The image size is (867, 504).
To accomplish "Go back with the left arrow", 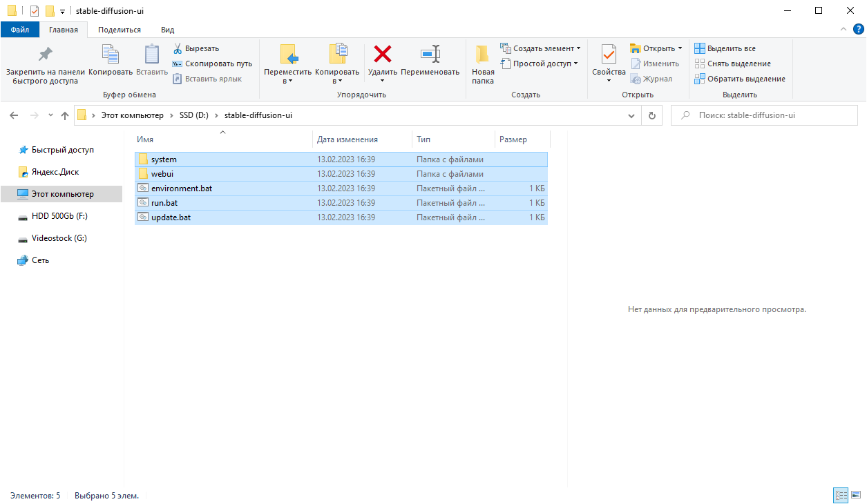I will [x=15, y=115].
